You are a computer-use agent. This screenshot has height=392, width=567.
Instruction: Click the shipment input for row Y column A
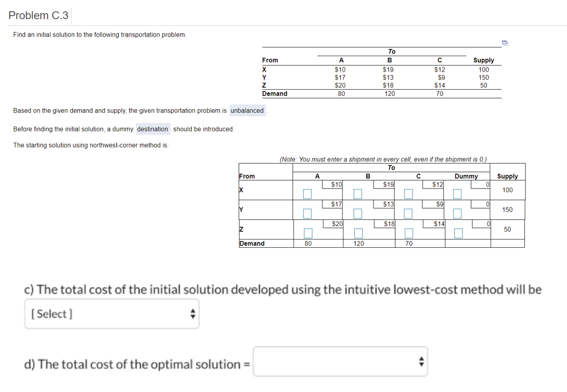[x=307, y=213]
